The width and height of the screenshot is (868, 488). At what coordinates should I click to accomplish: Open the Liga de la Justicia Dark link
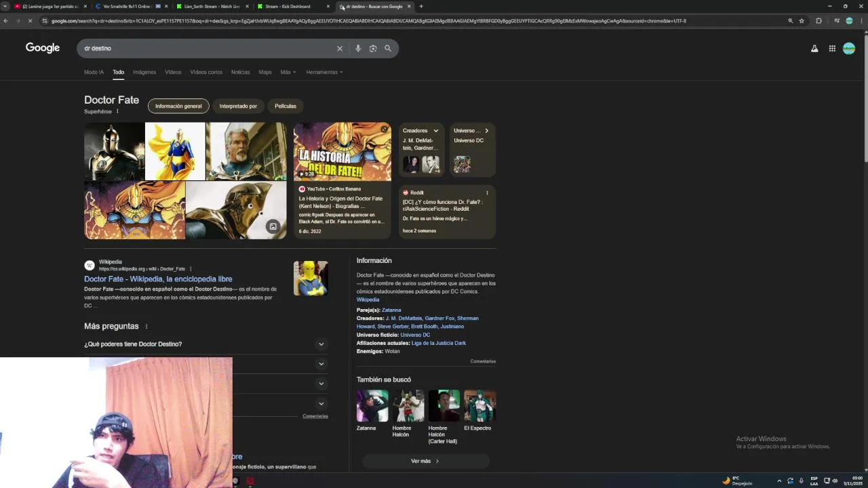tap(439, 343)
